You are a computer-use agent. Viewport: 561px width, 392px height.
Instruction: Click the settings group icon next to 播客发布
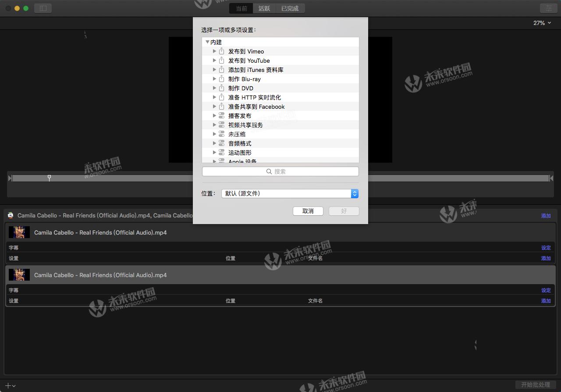tap(221, 116)
